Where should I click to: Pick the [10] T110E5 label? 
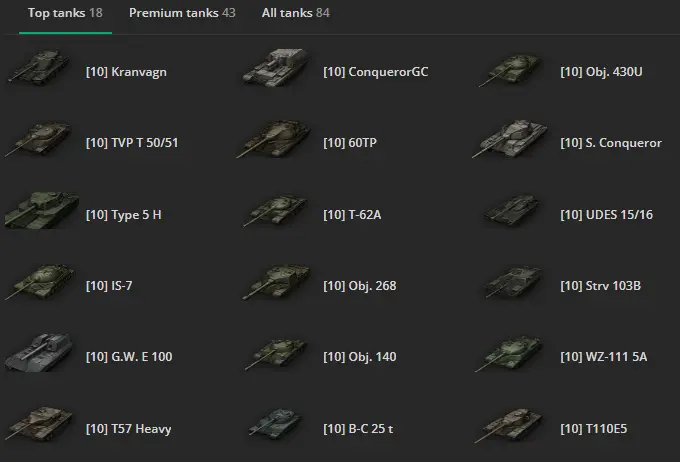[x=594, y=429]
